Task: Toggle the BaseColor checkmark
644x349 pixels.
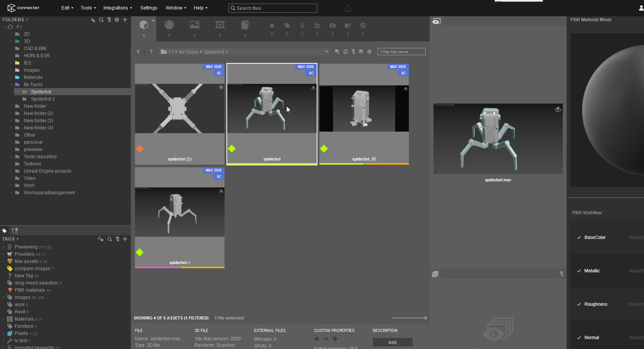Action: point(579,237)
